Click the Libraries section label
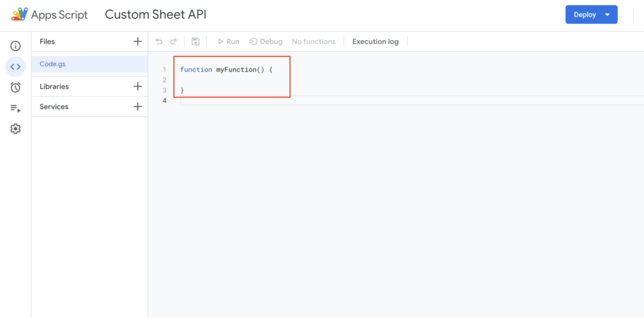644x318 pixels. tap(54, 86)
